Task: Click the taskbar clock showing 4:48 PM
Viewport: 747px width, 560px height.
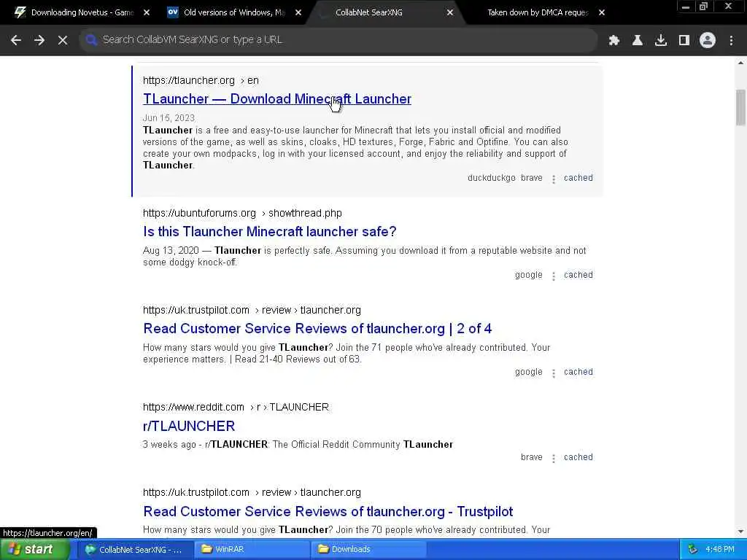Action: [x=720, y=550]
